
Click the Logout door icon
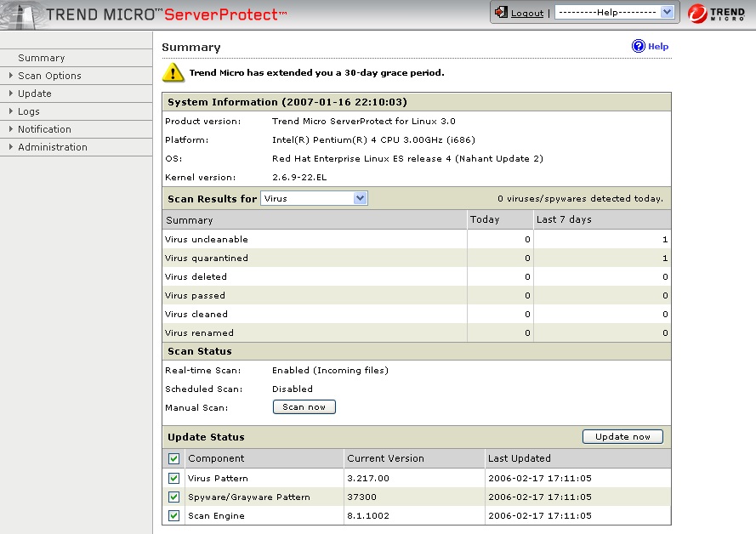(501, 13)
